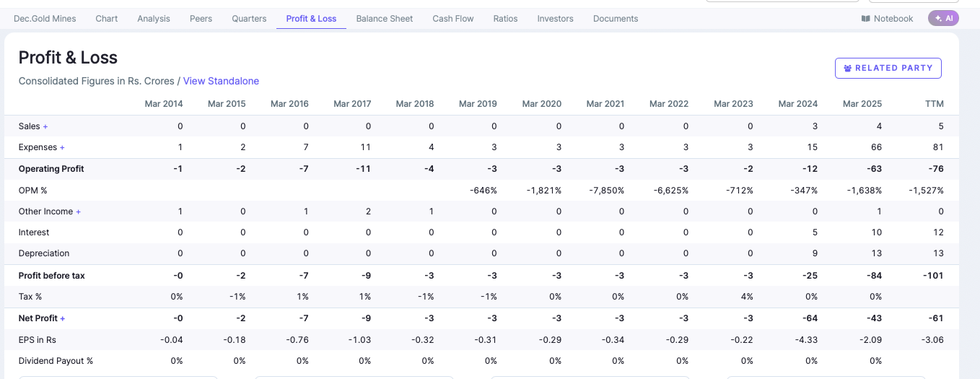Click the Dec.Gold Mines company tab
This screenshot has height=379, width=980.
[x=45, y=19]
